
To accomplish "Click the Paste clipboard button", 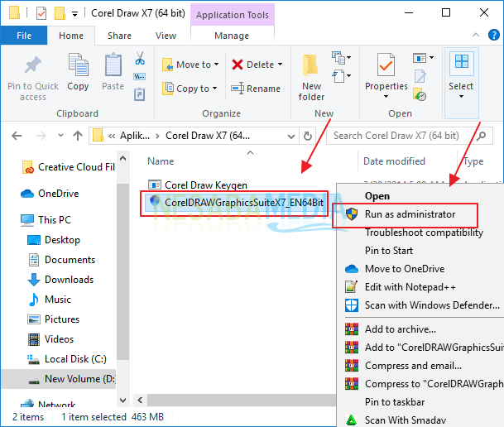I will pos(113,72).
